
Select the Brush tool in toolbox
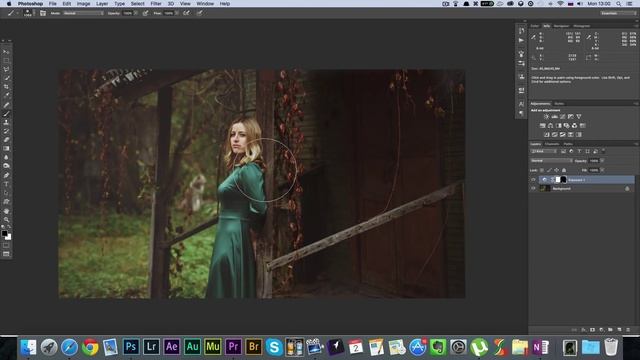pos(6,113)
